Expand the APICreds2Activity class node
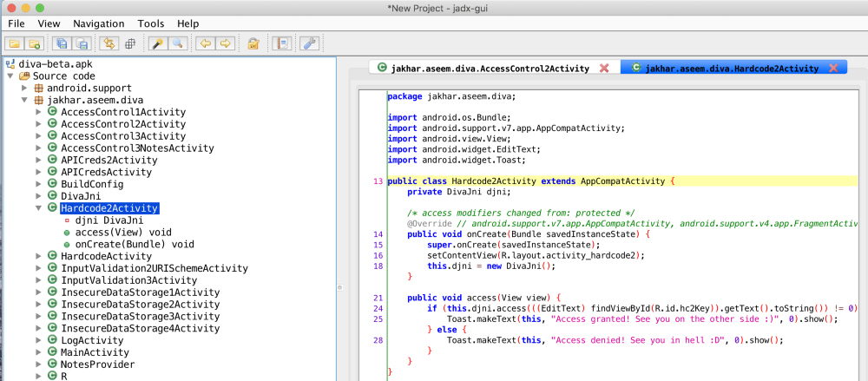The width and height of the screenshot is (868, 381). tap(38, 160)
